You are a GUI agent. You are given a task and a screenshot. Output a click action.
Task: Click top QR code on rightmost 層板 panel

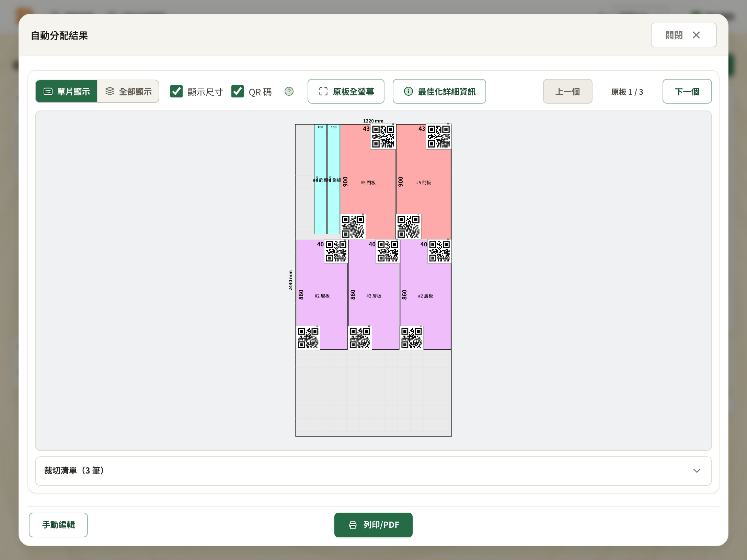[x=439, y=251]
